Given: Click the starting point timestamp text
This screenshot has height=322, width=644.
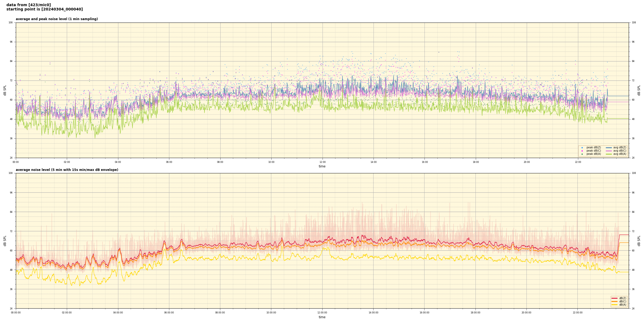Looking at the screenshot, I should tap(45, 9).
